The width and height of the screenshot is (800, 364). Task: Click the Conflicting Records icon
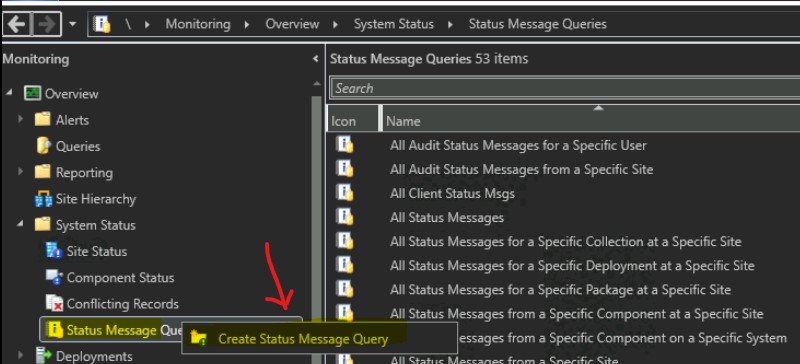coord(54,303)
